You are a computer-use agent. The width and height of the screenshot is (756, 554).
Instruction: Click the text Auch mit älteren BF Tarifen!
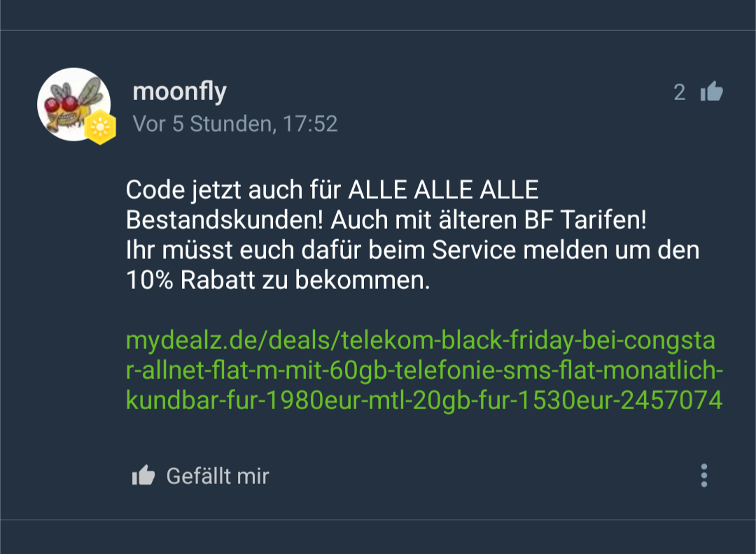click(489, 220)
